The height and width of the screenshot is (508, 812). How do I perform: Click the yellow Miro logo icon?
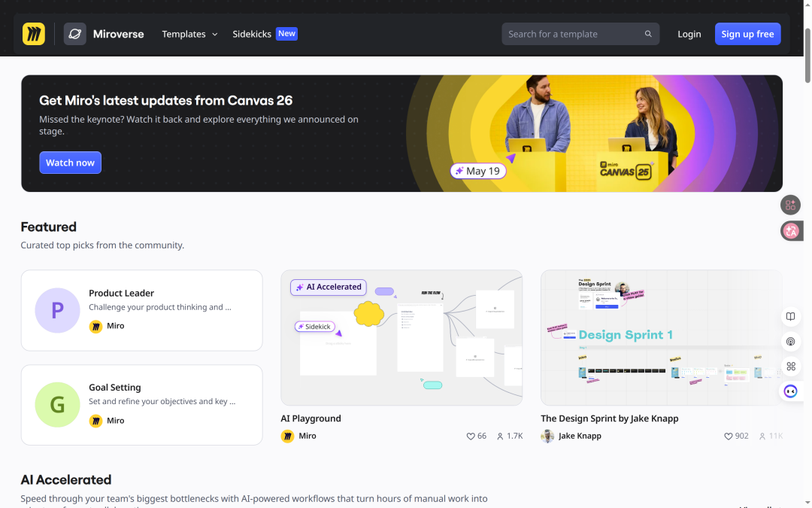(34, 34)
